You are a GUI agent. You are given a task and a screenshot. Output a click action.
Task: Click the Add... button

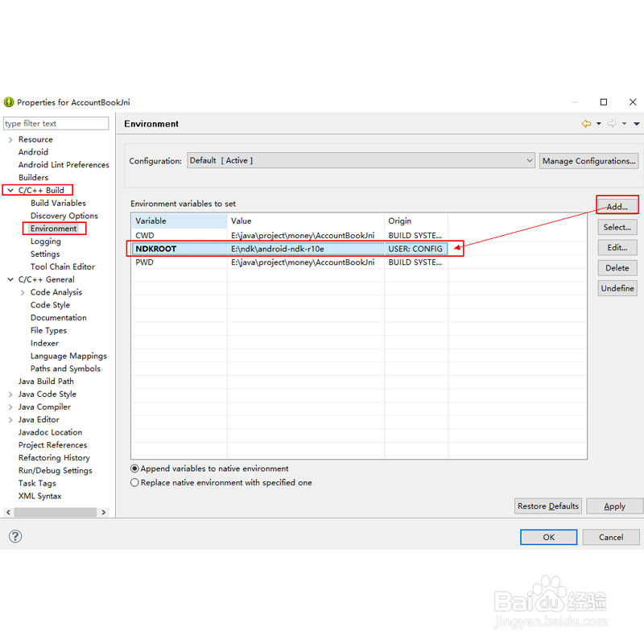(x=617, y=207)
